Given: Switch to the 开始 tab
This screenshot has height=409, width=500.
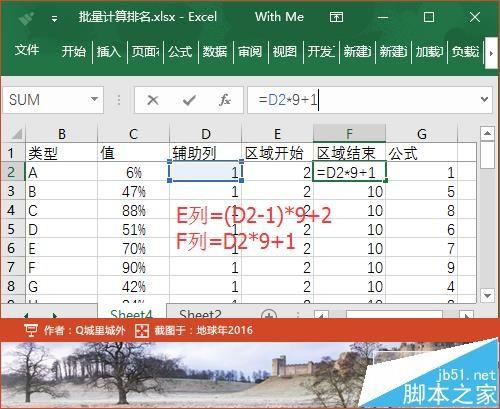Looking at the screenshot, I should 74,51.
